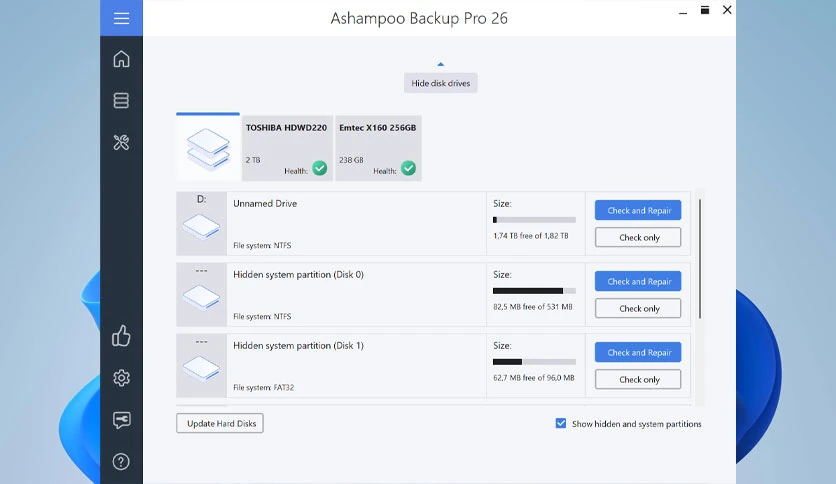
Task: Select the Unnamed Drive text
Action: pyautogui.click(x=265, y=204)
